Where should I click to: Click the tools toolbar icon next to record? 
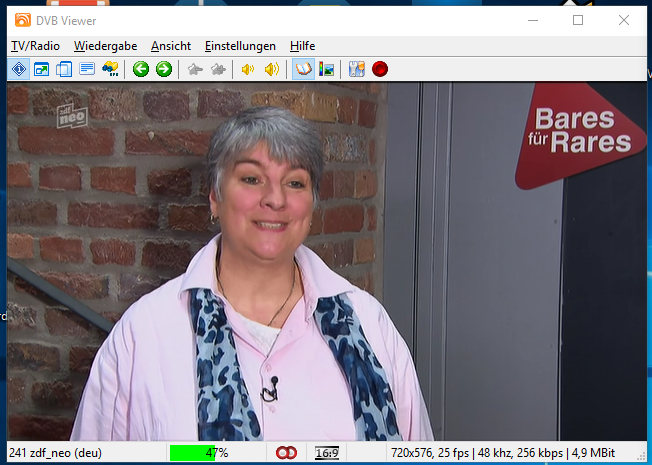(x=356, y=69)
